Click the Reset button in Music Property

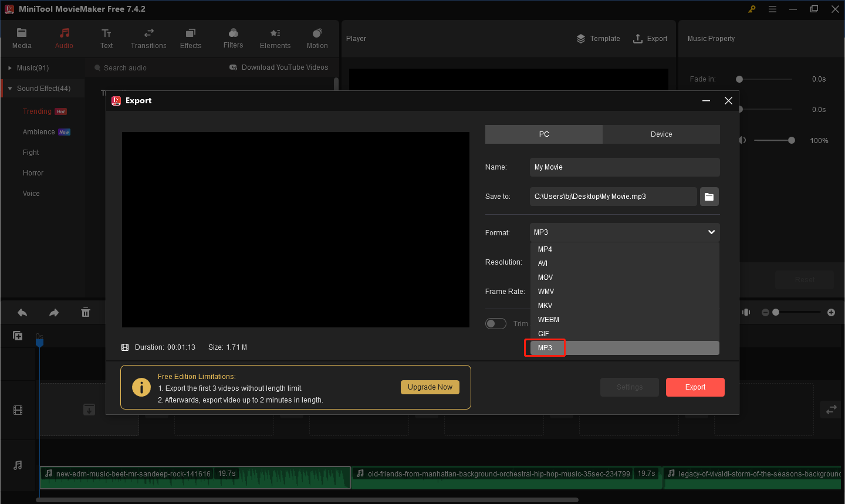coord(805,280)
